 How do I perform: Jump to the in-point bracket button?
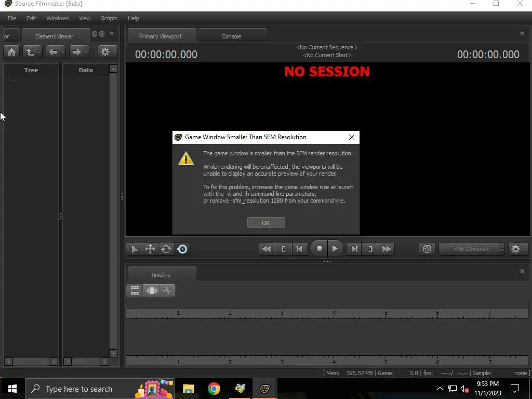point(283,249)
